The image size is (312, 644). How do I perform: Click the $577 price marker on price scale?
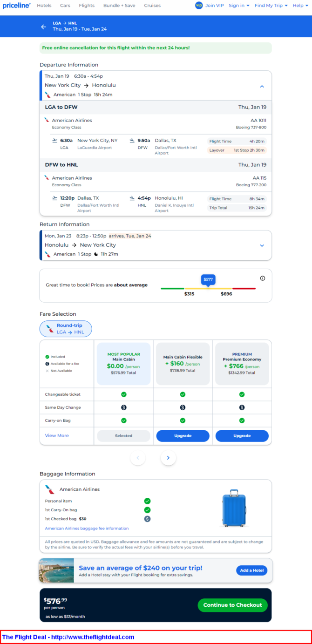pyautogui.click(x=208, y=279)
